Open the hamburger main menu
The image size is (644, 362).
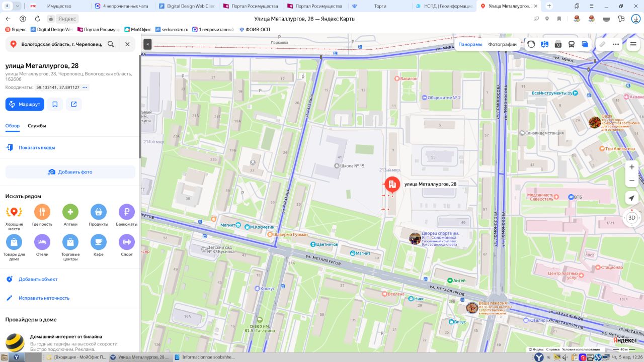tap(633, 44)
